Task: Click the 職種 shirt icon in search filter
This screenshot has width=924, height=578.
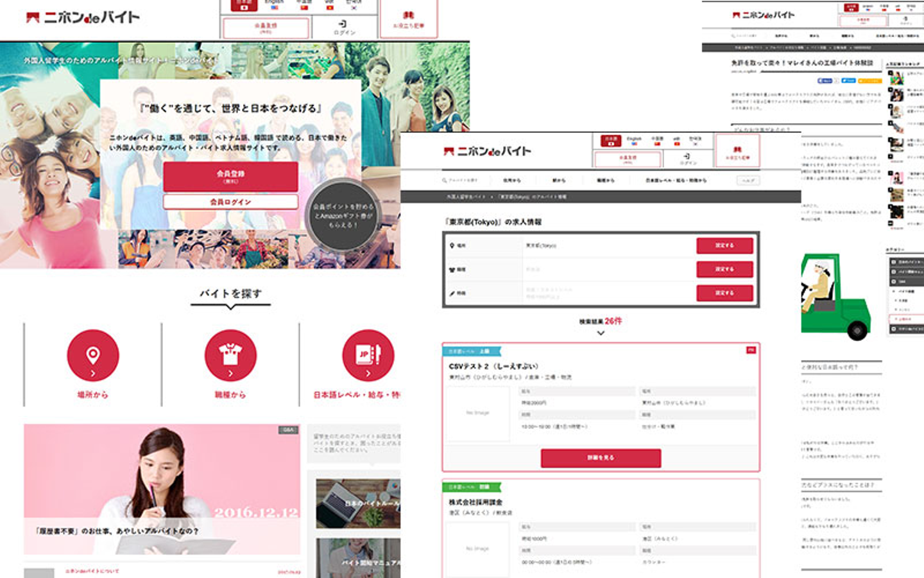Action: pyautogui.click(x=452, y=270)
